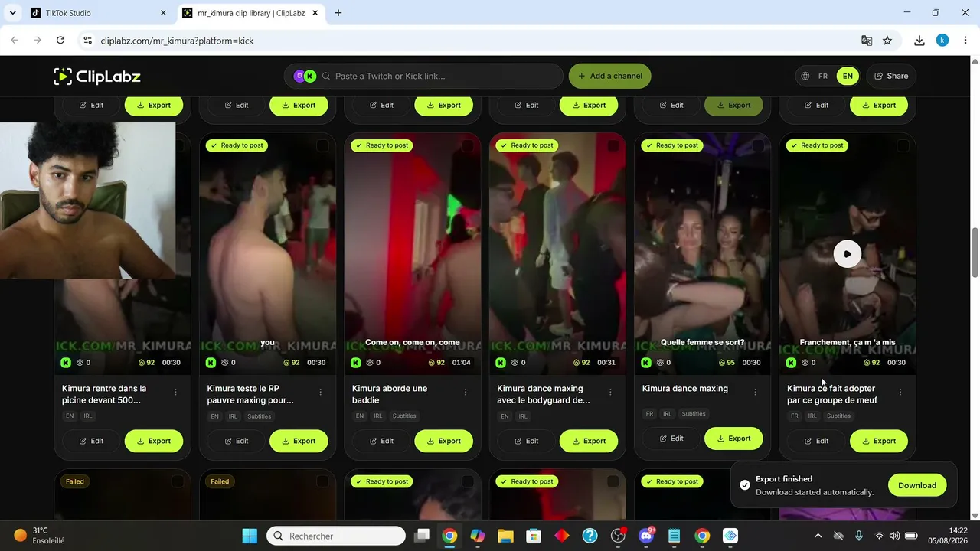Switch site language to FR
The width and height of the screenshot is (980, 551).
click(823, 76)
